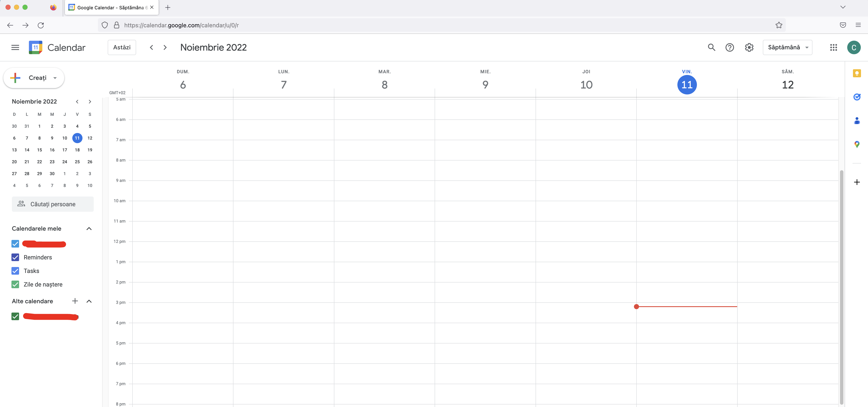
Task: Click the Căutați persoane search field
Action: pyautogui.click(x=53, y=204)
